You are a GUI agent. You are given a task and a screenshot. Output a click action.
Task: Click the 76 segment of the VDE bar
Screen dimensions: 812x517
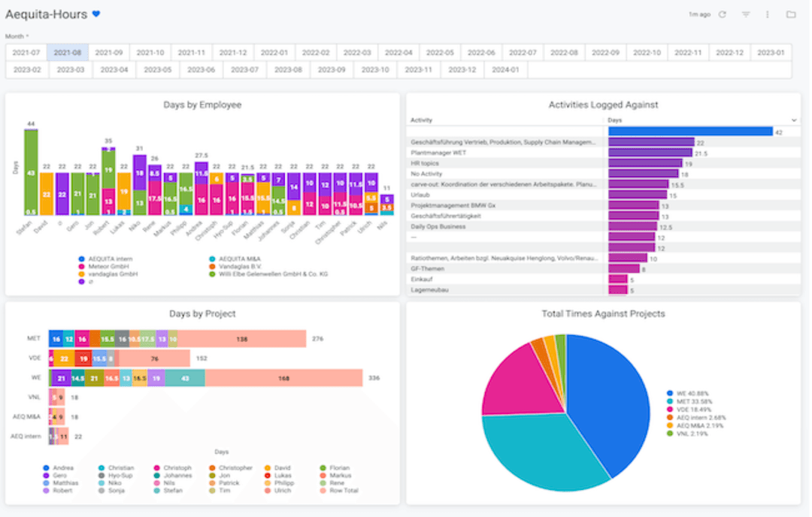(x=154, y=358)
